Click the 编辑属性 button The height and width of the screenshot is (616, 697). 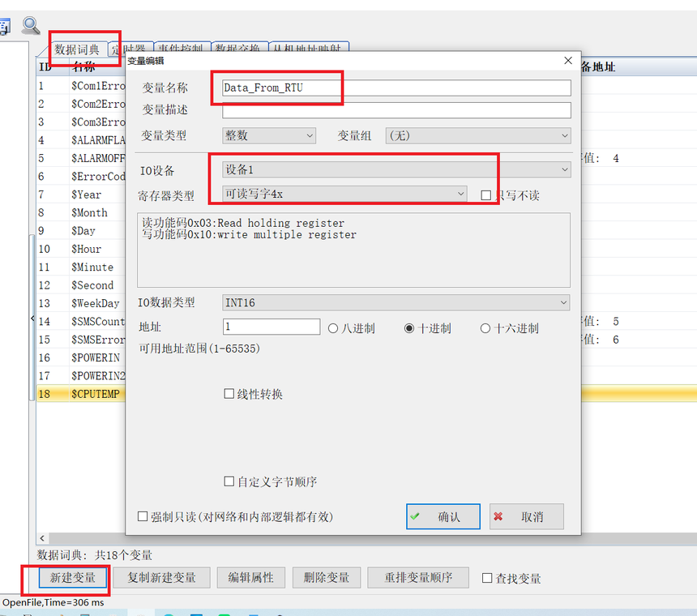click(x=251, y=577)
